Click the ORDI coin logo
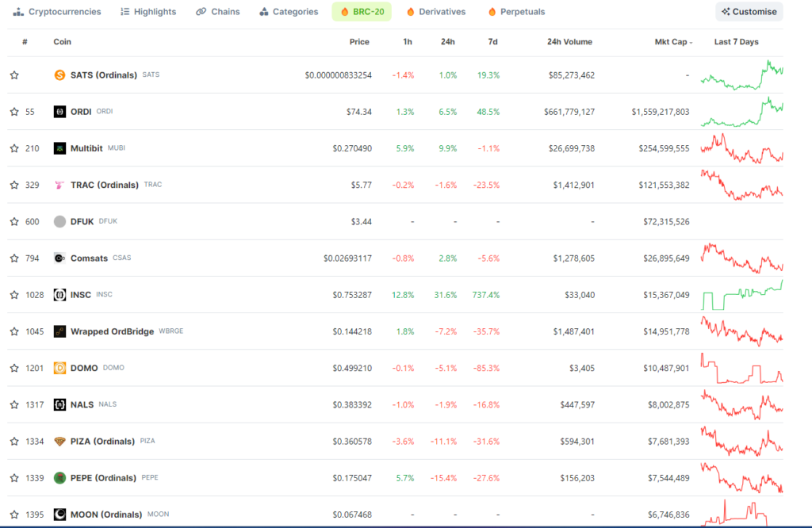This screenshot has width=812, height=528. click(59, 112)
